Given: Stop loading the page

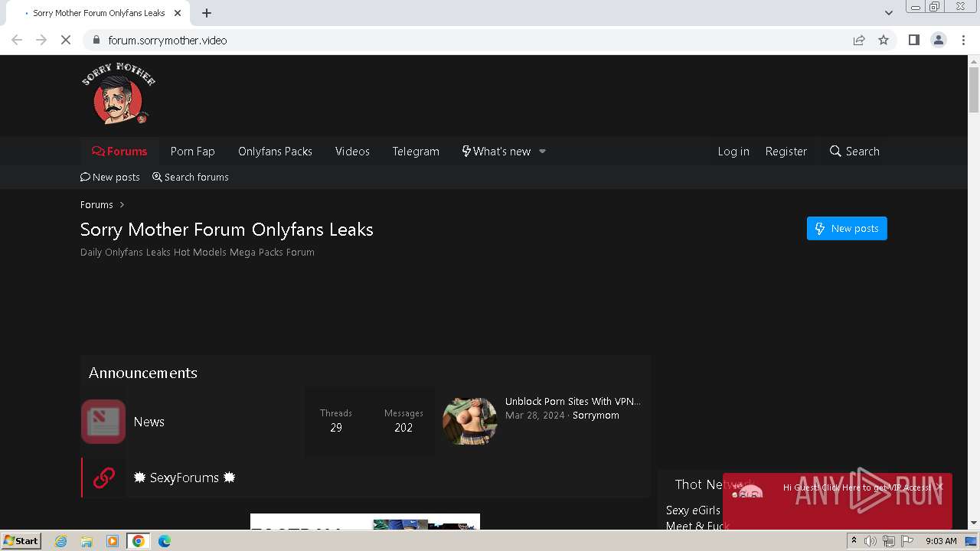Looking at the screenshot, I should tap(66, 40).
